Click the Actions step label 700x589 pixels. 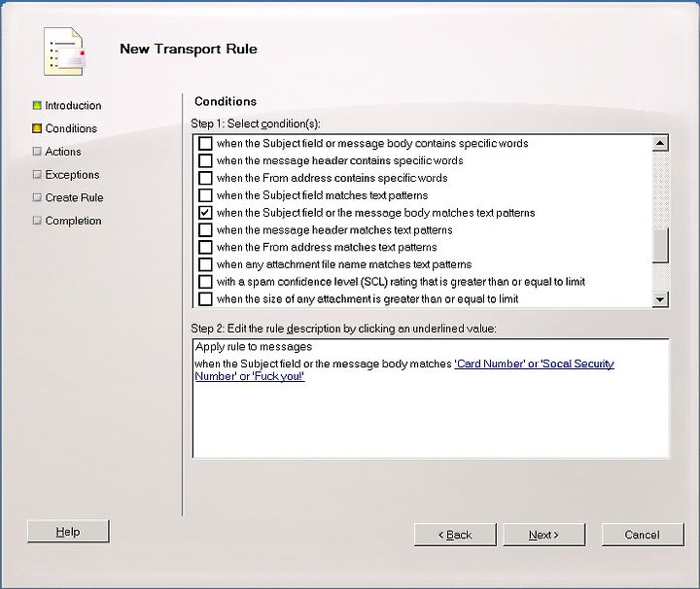(x=63, y=152)
